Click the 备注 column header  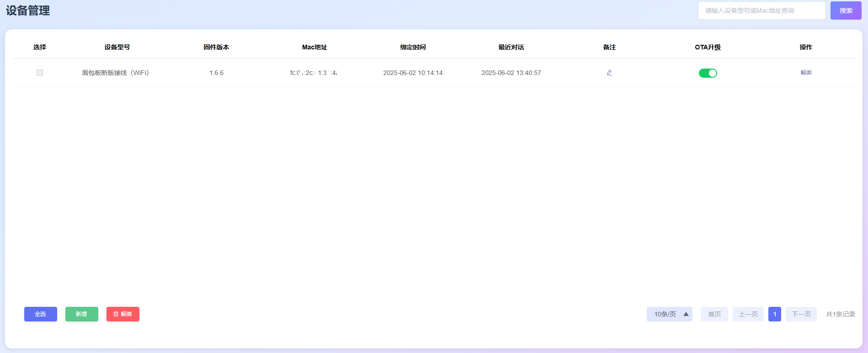[609, 47]
